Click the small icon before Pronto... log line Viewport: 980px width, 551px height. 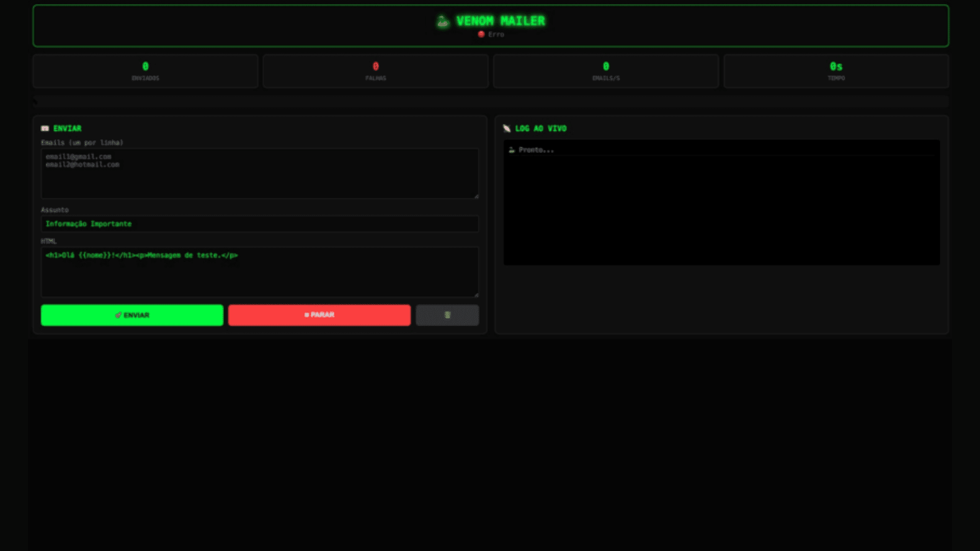(x=511, y=150)
